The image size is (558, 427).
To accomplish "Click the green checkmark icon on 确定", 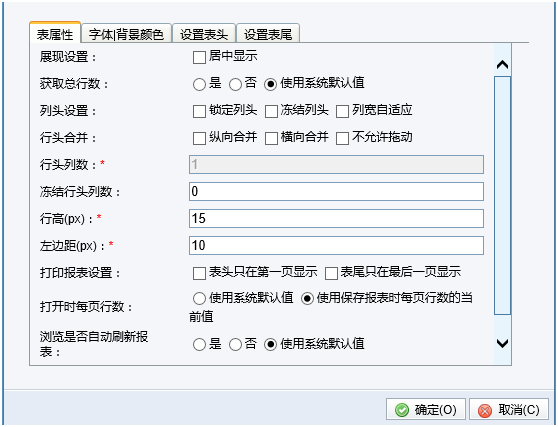I will (402, 410).
